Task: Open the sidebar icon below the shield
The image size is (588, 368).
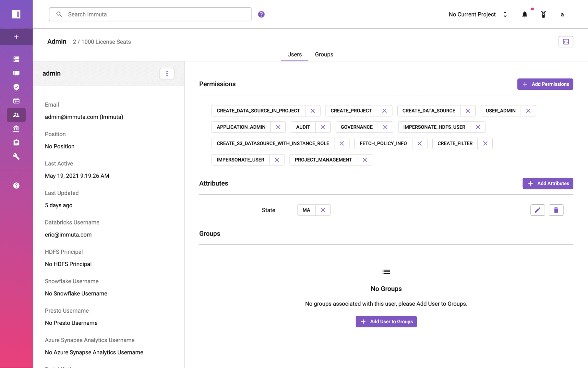Action: click(x=16, y=101)
